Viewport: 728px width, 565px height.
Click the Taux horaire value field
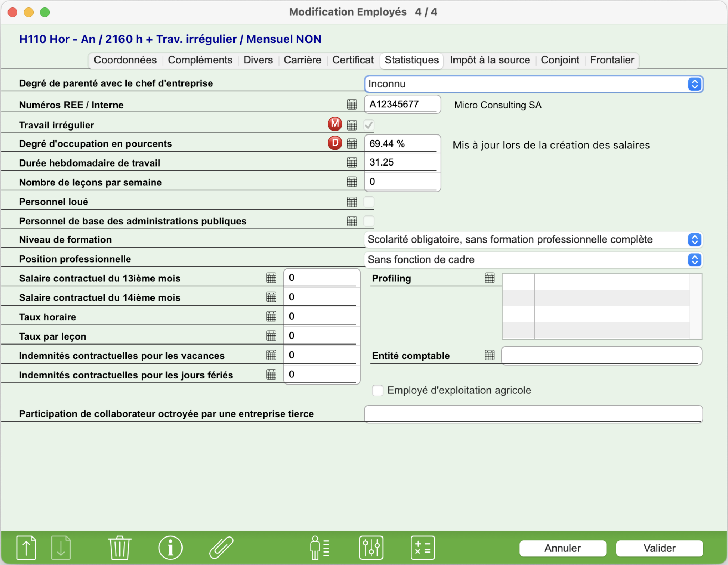click(322, 316)
